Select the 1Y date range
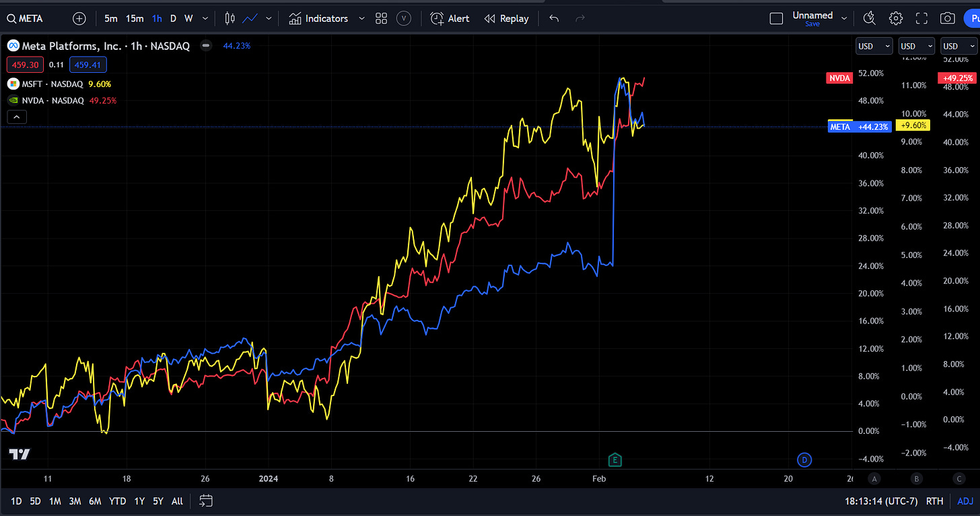Viewport: 980px width, 516px height. tap(139, 501)
